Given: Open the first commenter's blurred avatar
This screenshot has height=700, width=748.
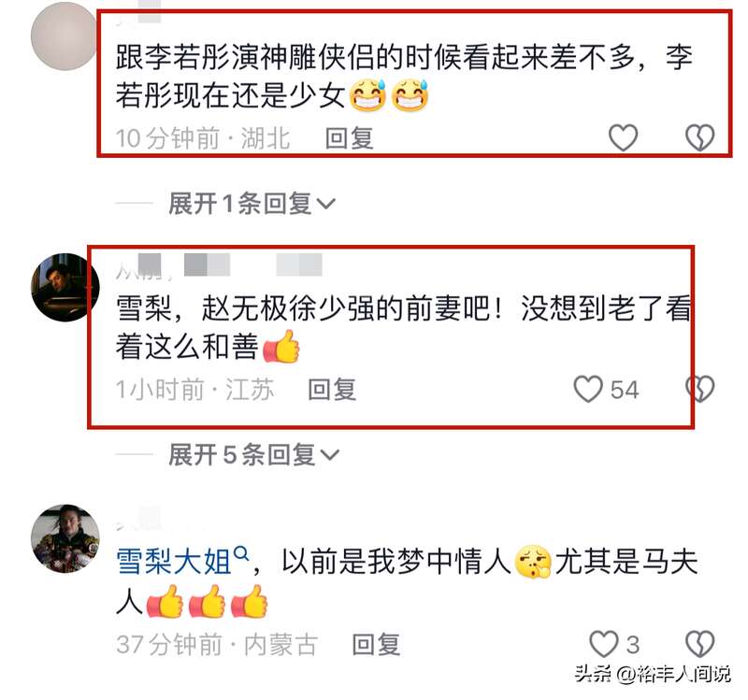Looking at the screenshot, I should click(x=64, y=36).
